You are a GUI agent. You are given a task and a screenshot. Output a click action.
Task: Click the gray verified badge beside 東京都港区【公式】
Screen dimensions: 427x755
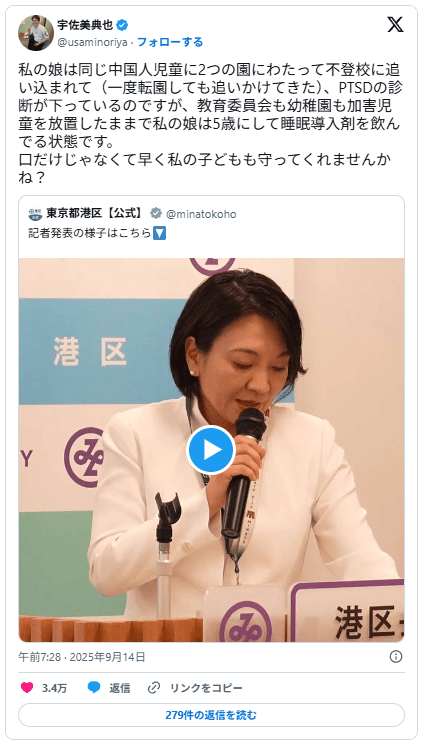[155, 213]
